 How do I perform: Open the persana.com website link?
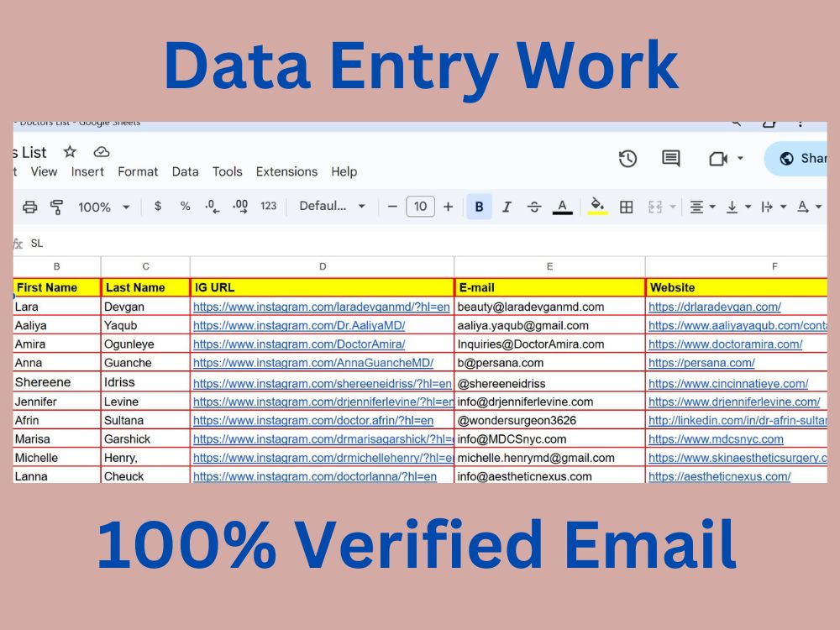point(701,363)
